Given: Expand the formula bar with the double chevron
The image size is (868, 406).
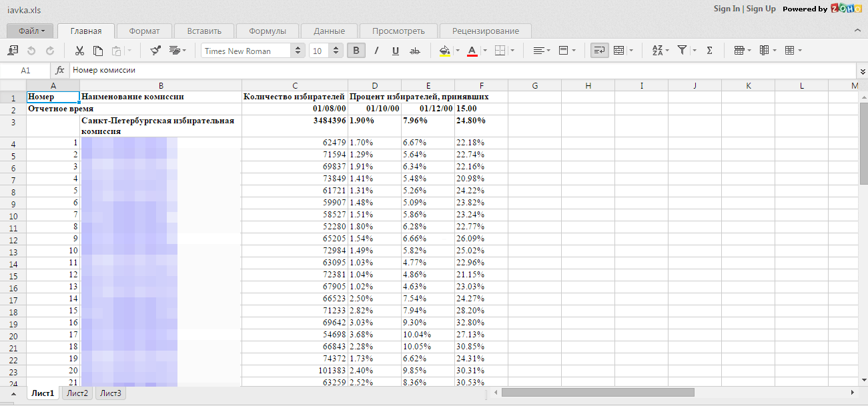Looking at the screenshot, I should (x=862, y=71).
